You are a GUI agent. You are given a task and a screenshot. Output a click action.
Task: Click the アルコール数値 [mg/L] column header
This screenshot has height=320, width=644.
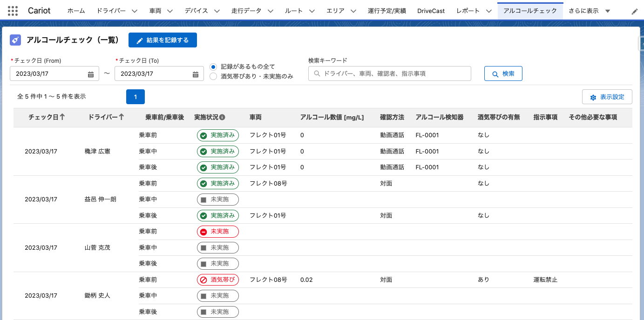pos(332,117)
